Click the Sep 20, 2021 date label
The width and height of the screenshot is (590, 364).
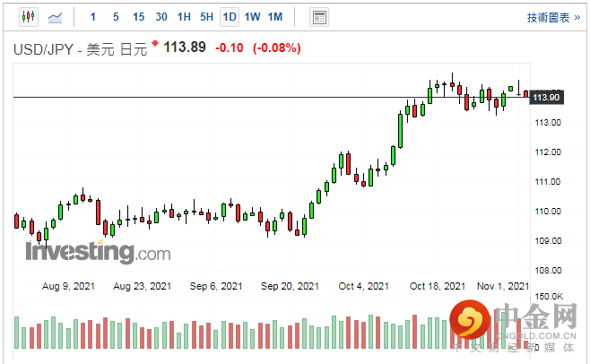[290, 287]
